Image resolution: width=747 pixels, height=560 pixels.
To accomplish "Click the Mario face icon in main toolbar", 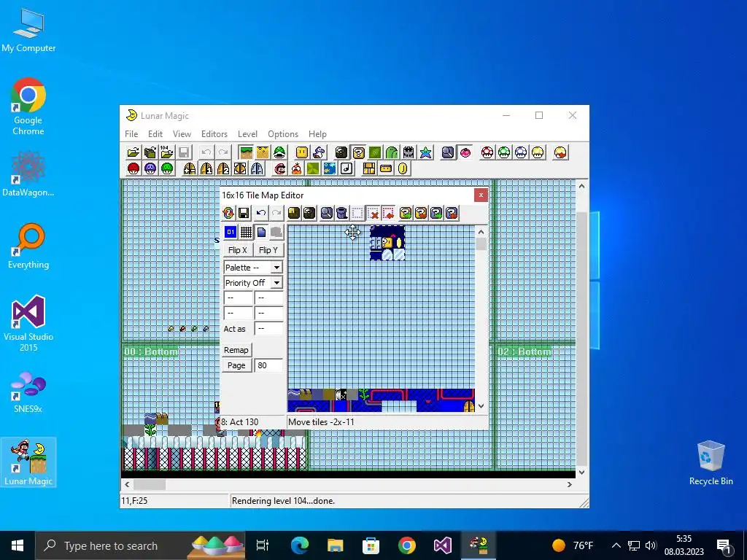I will [x=279, y=168].
